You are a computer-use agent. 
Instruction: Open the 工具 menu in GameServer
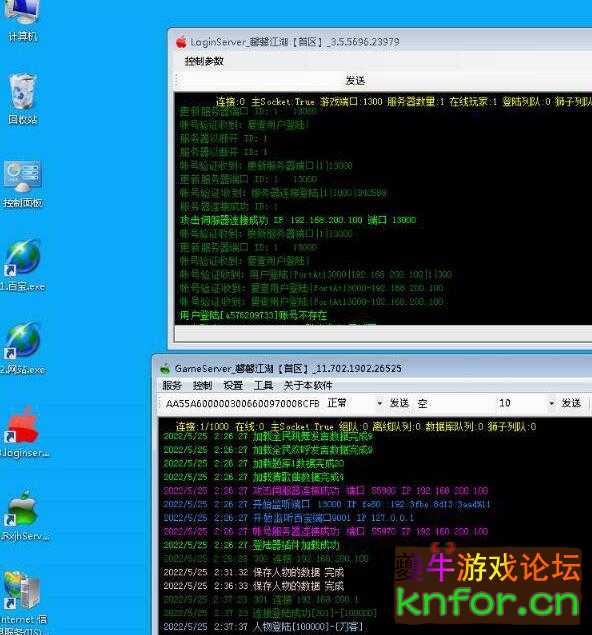tap(263, 386)
